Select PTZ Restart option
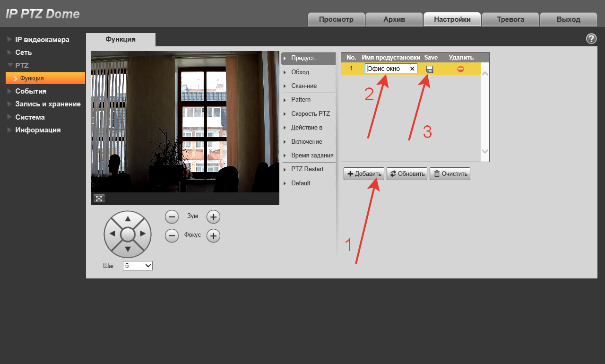Viewport: 605px width, 364px height. (x=308, y=169)
